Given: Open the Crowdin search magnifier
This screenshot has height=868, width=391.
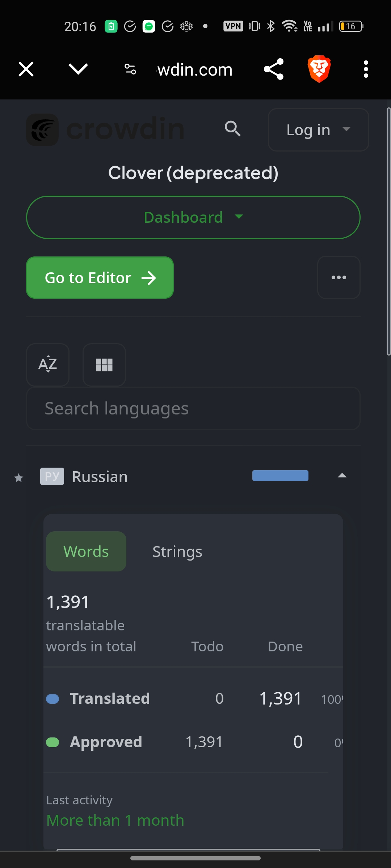Looking at the screenshot, I should (232, 129).
